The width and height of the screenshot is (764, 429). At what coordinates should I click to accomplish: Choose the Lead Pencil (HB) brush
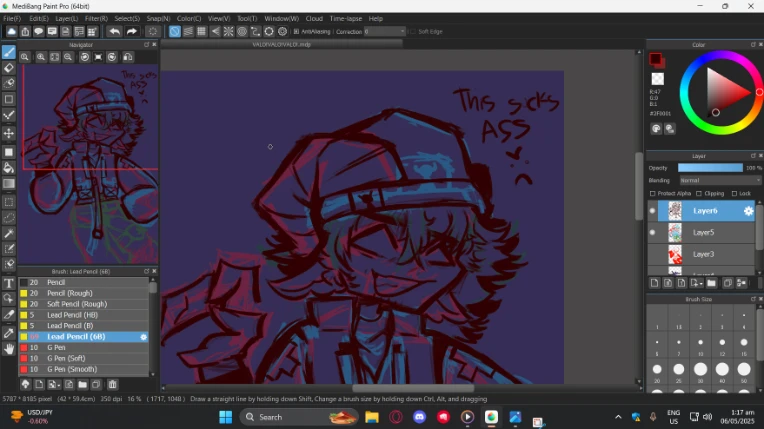point(83,315)
